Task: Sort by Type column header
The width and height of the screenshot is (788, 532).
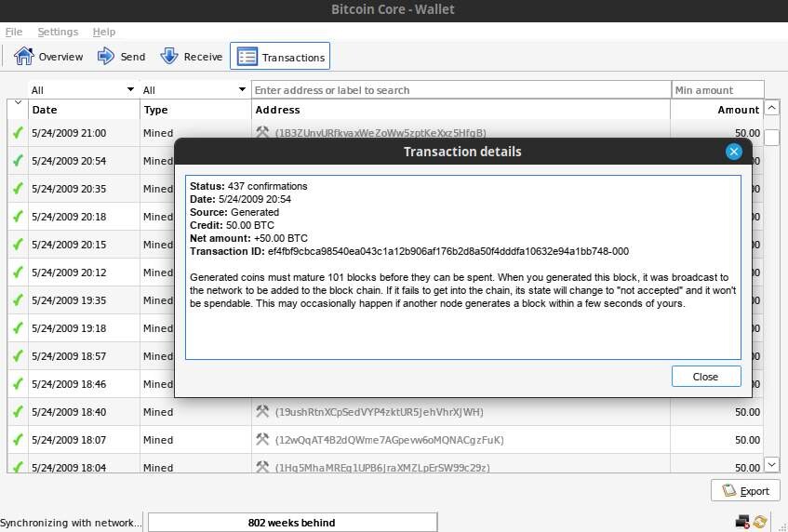Action: coord(195,110)
